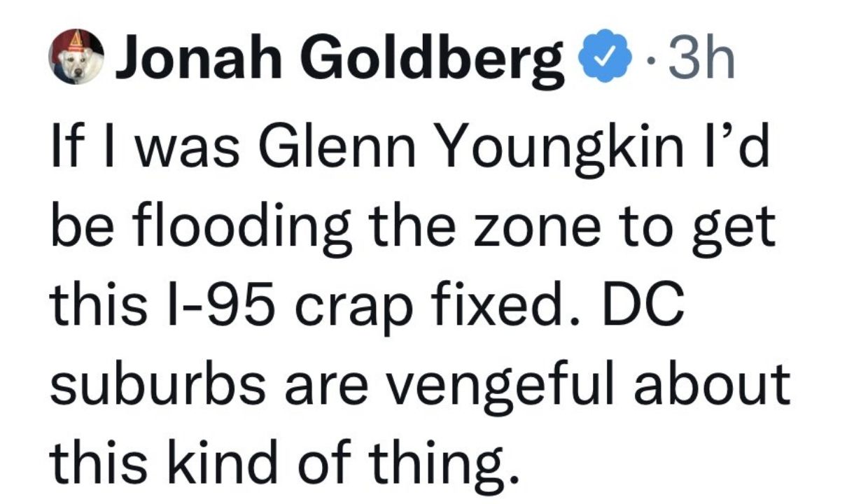Open Jonah Goldberg's dog profile avatar
868x504 pixels.
click(76, 59)
